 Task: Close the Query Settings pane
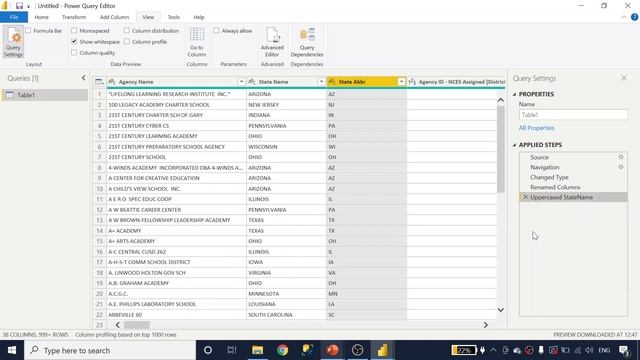tap(624, 78)
